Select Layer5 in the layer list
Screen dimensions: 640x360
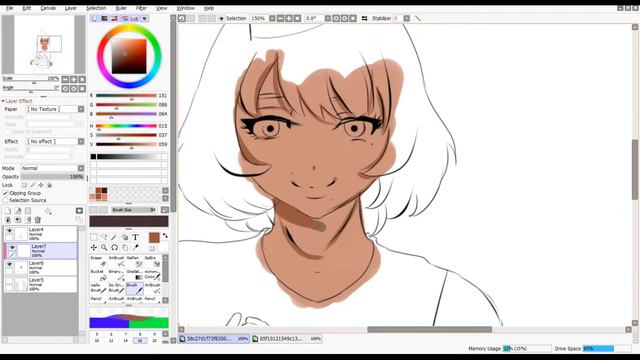pyautogui.click(x=40, y=284)
